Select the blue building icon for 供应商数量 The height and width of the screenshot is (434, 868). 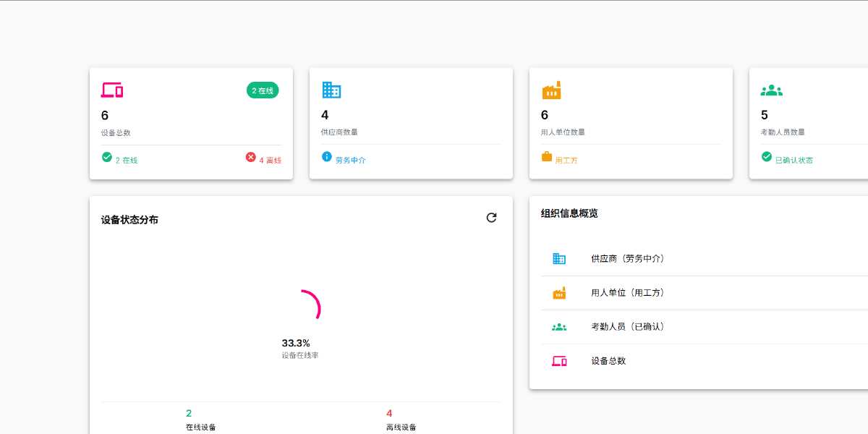click(331, 89)
